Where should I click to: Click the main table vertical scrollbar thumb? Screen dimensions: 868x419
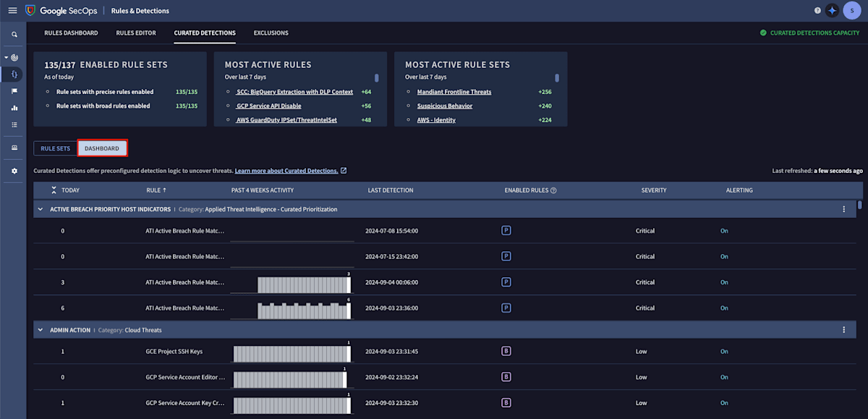tap(860, 205)
